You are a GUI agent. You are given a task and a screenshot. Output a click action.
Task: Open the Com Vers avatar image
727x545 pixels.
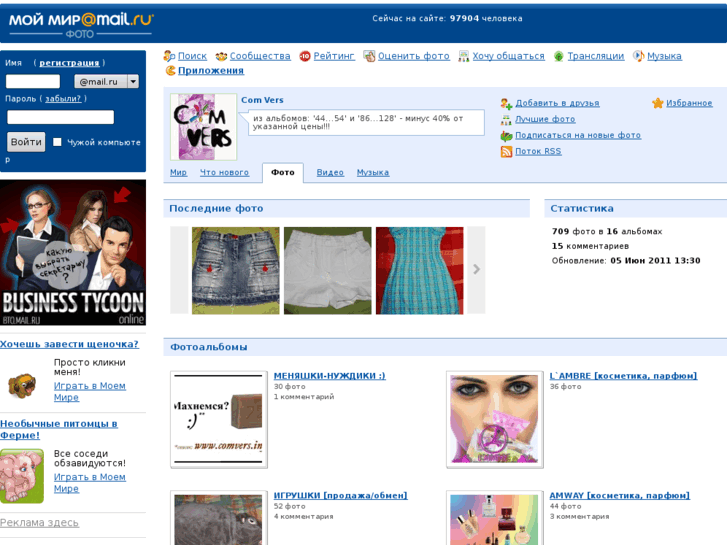[204, 127]
